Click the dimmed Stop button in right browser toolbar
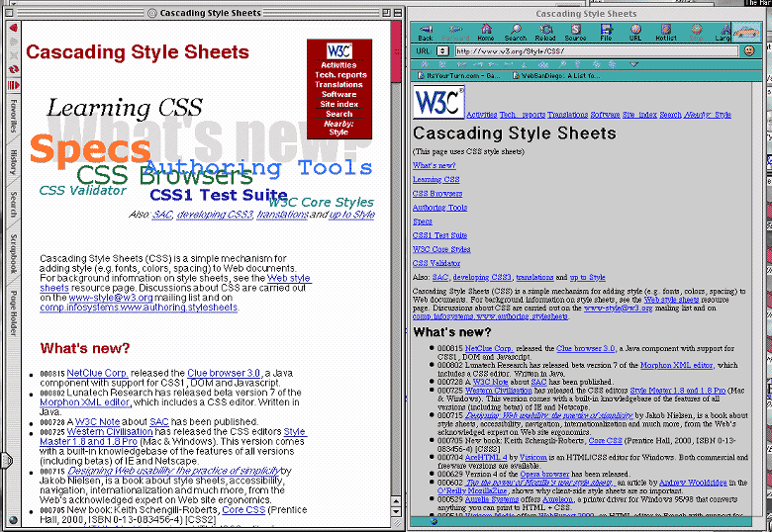This screenshot has height=532, width=772. 696,33
